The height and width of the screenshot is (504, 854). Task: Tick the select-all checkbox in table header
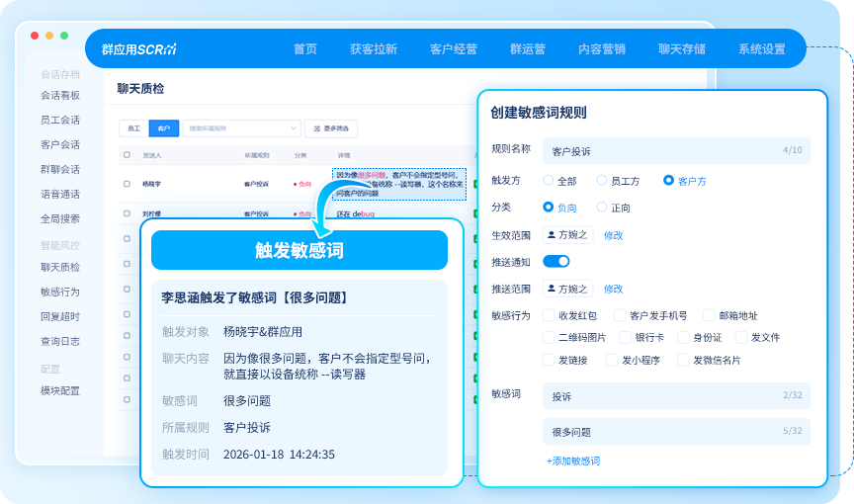coord(127,154)
